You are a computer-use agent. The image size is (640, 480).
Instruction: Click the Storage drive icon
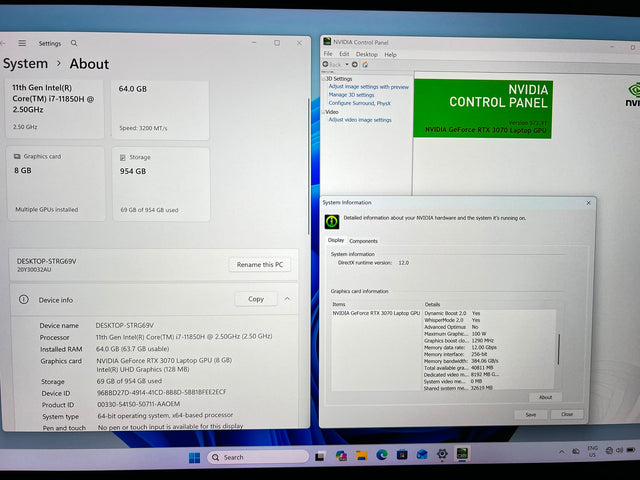click(x=122, y=157)
